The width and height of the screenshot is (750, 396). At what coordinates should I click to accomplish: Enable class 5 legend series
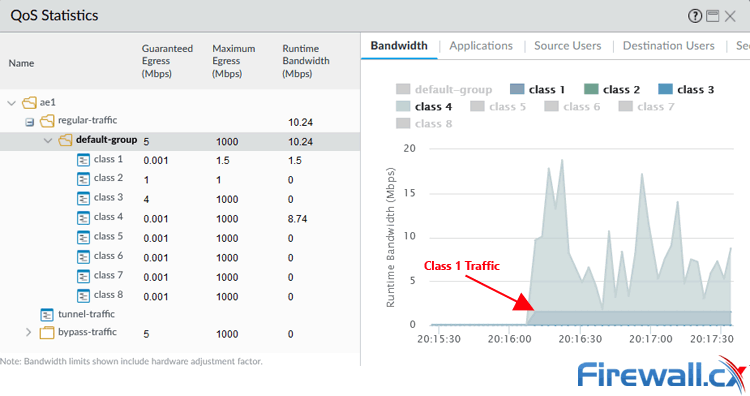click(497, 107)
